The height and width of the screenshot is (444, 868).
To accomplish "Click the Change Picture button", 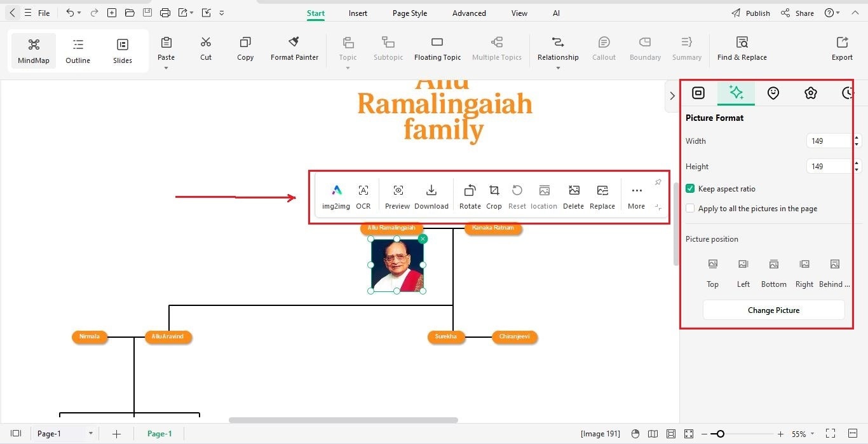I will coord(773,310).
